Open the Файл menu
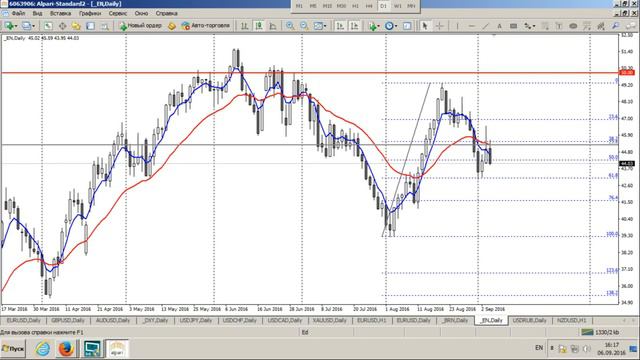 [x=18, y=13]
